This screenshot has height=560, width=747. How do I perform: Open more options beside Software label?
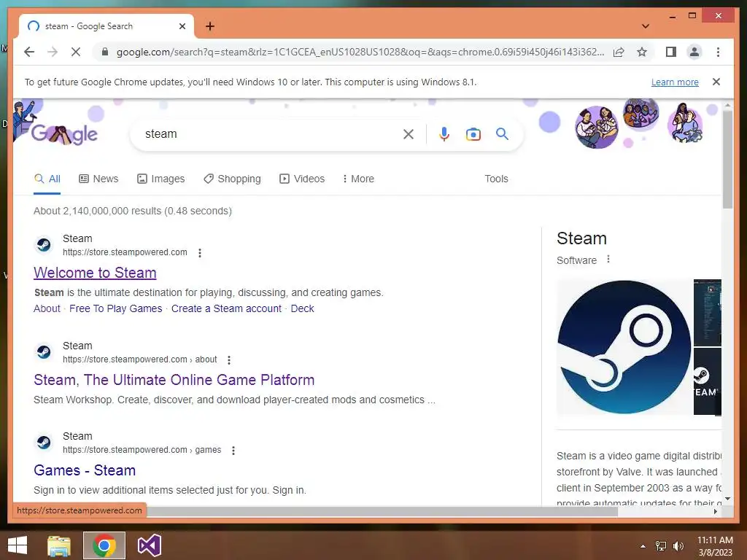click(608, 260)
